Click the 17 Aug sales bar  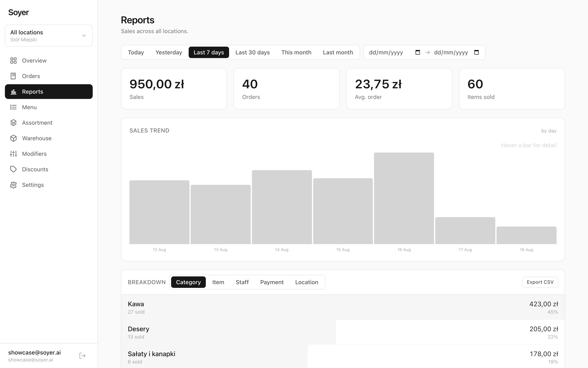click(465, 230)
